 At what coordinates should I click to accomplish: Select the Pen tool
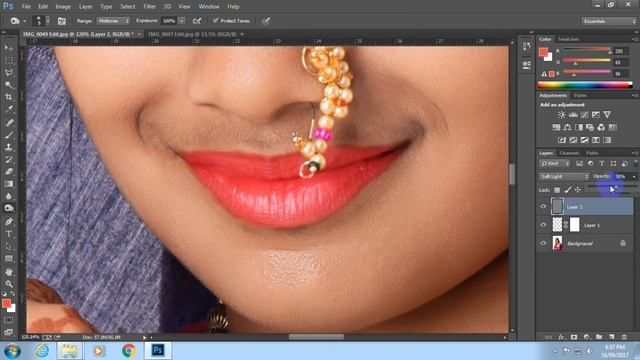pos(9,222)
